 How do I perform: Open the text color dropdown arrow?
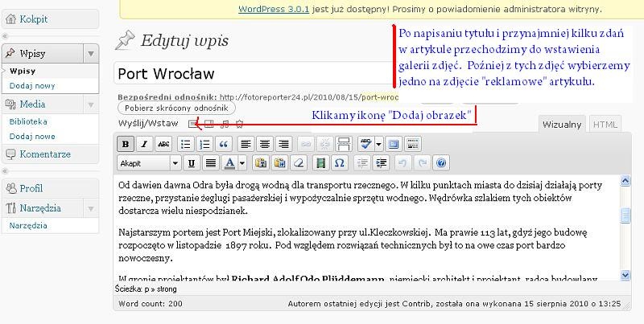point(242,163)
